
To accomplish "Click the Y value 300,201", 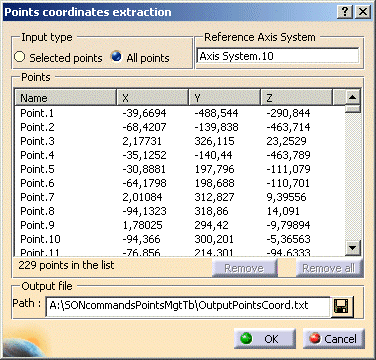I will coord(214,239).
